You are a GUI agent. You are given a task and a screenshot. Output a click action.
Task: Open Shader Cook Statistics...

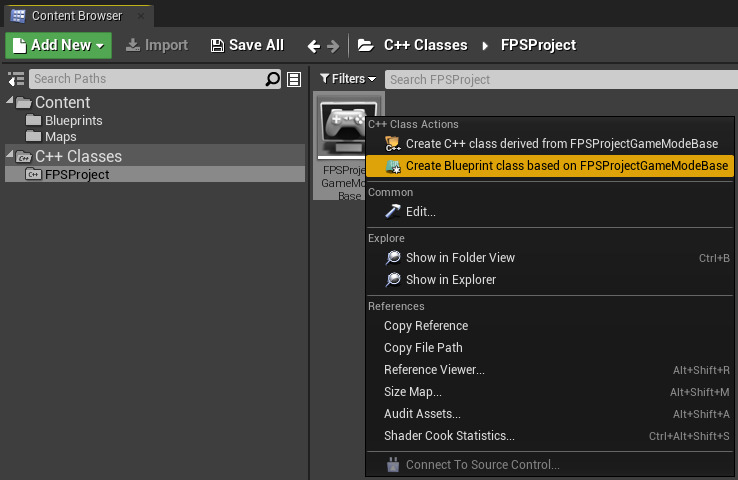coord(550,436)
